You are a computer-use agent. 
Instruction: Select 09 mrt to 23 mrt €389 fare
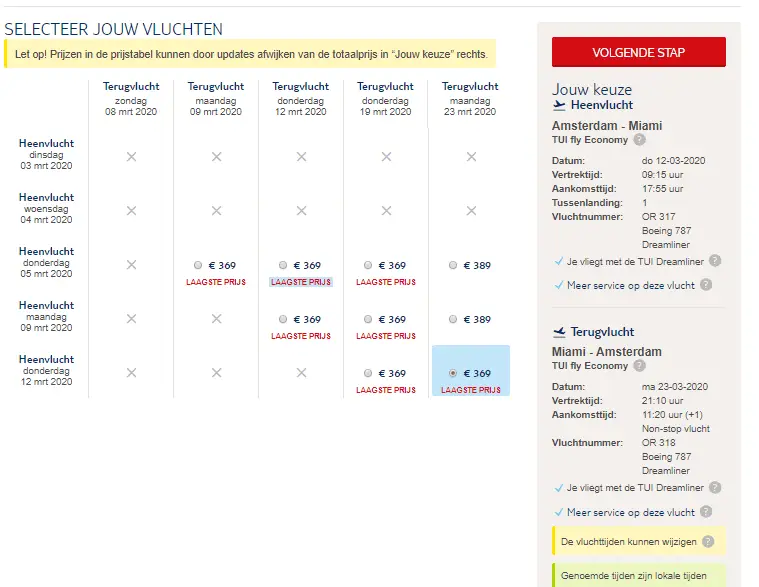(453, 319)
